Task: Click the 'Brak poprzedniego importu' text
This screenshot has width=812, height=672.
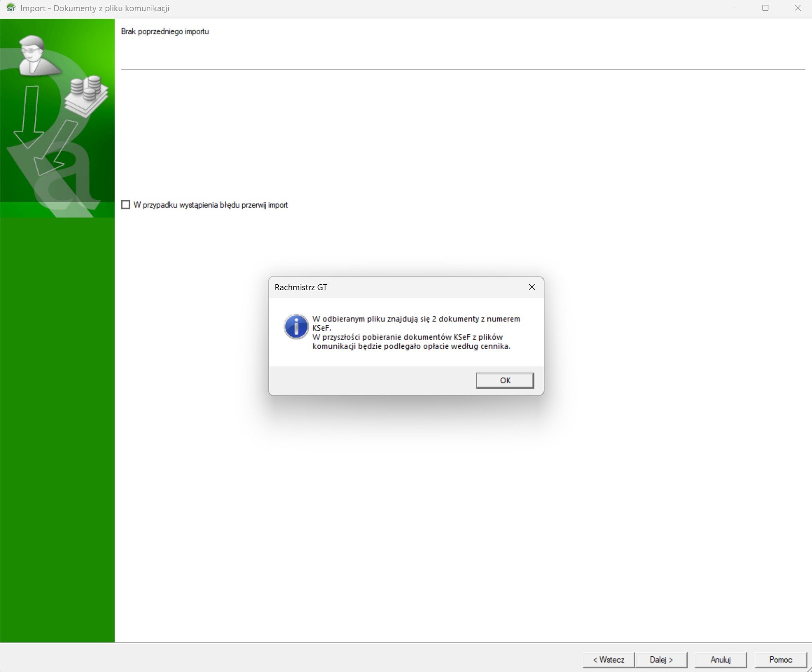Action: 165,32
